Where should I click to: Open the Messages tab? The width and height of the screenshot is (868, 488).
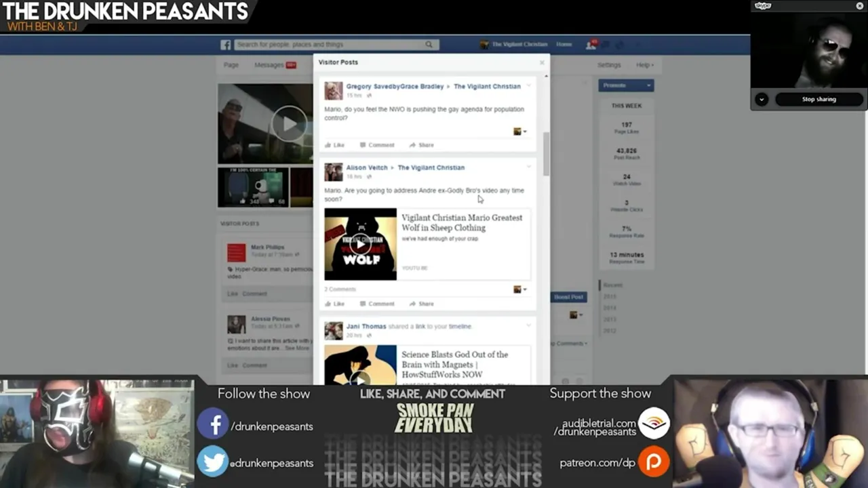pos(275,65)
